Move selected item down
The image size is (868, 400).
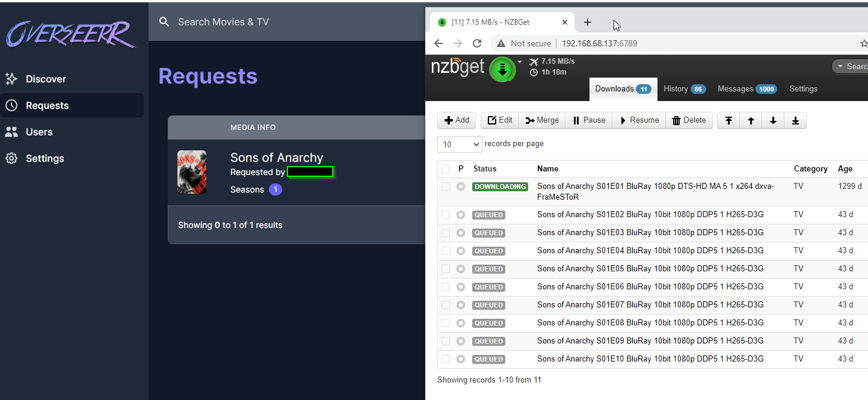[x=773, y=120]
